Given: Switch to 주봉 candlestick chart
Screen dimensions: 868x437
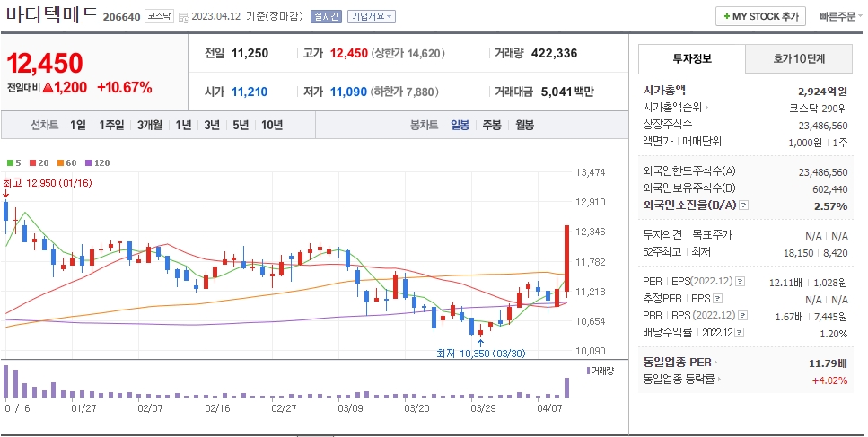Looking at the screenshot, I should point(492,125).
